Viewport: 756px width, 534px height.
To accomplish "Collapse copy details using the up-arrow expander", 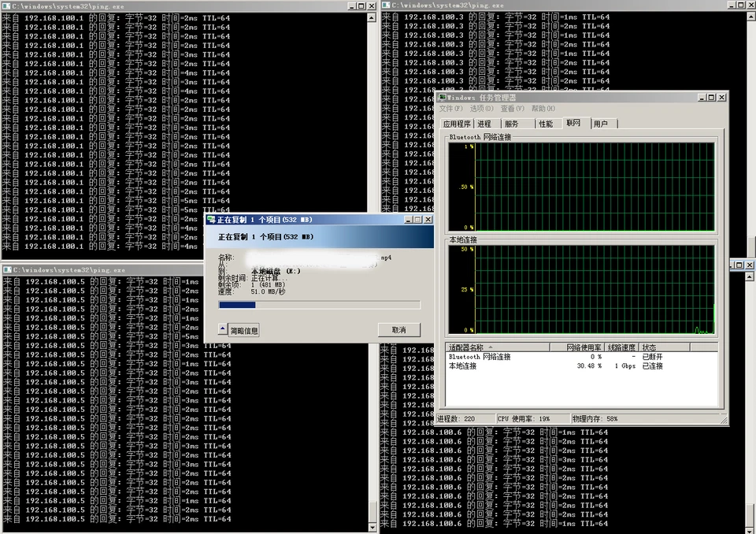I will 223,330.
